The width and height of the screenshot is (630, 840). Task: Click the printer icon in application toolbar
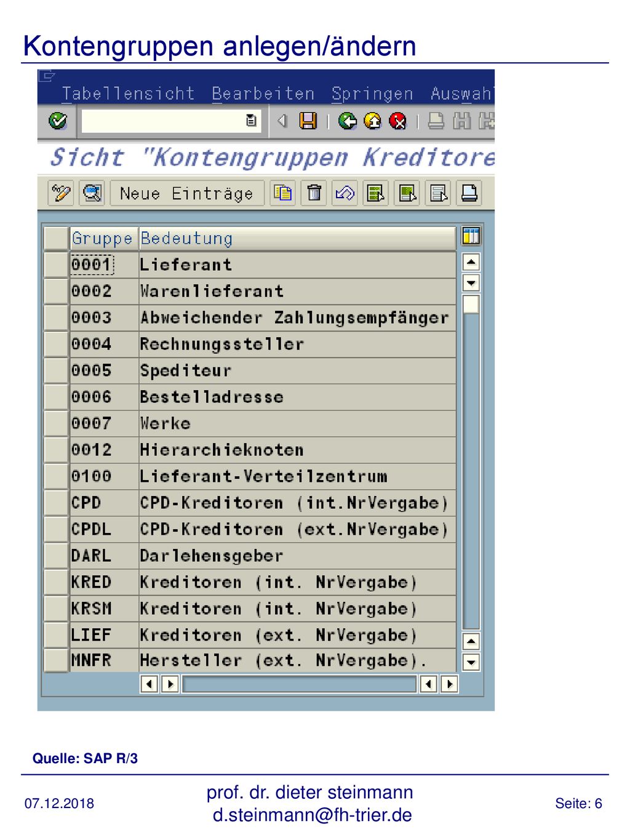[x=469, y=193]
